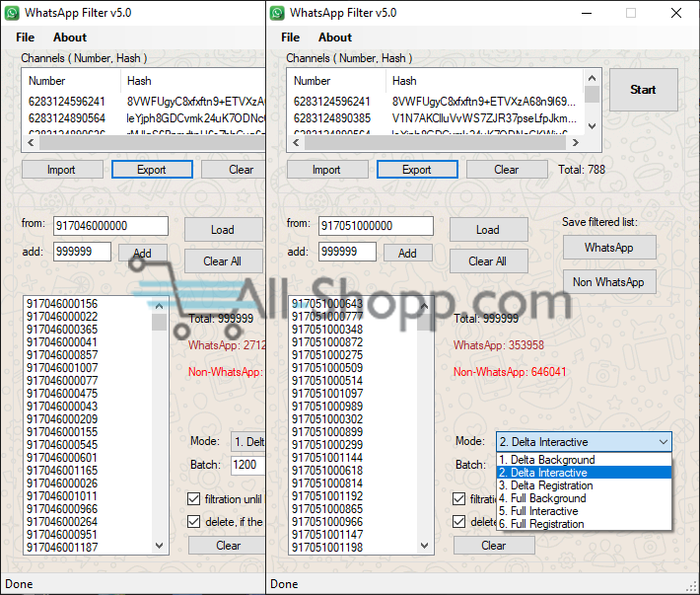Image resolution: width=700 pixels, height=595 pixels.
Task: Click the WhatsApp logo in left window title bar
Action: [11, 14]
